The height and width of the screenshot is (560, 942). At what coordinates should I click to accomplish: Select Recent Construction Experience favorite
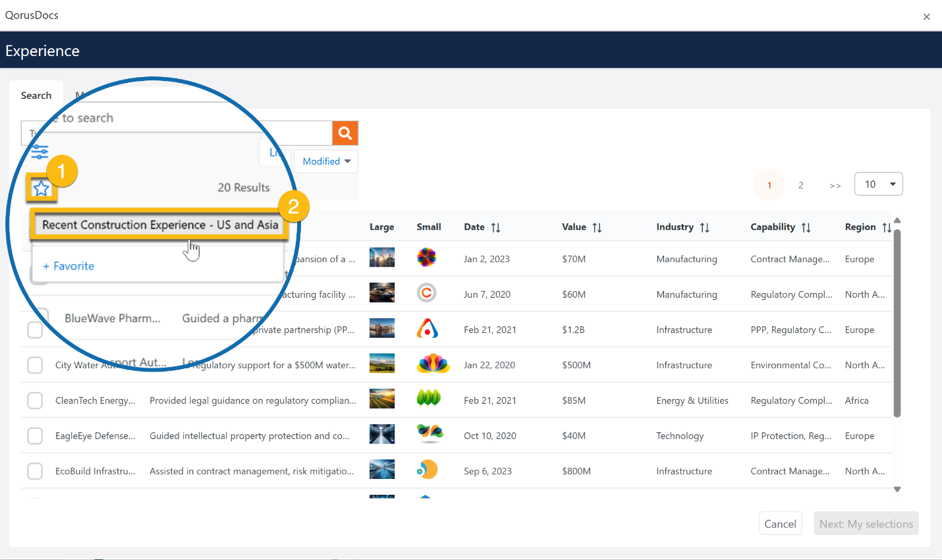pyautogui.click(x=160, y=225)
